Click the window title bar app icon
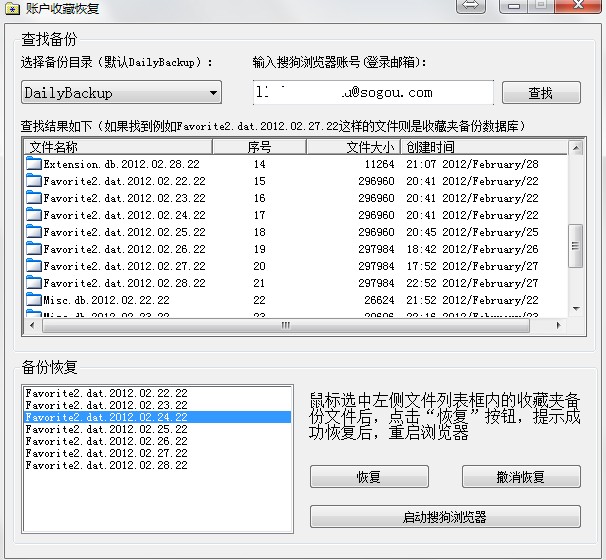This screenshot has width=606, height=560. [12, 8]
